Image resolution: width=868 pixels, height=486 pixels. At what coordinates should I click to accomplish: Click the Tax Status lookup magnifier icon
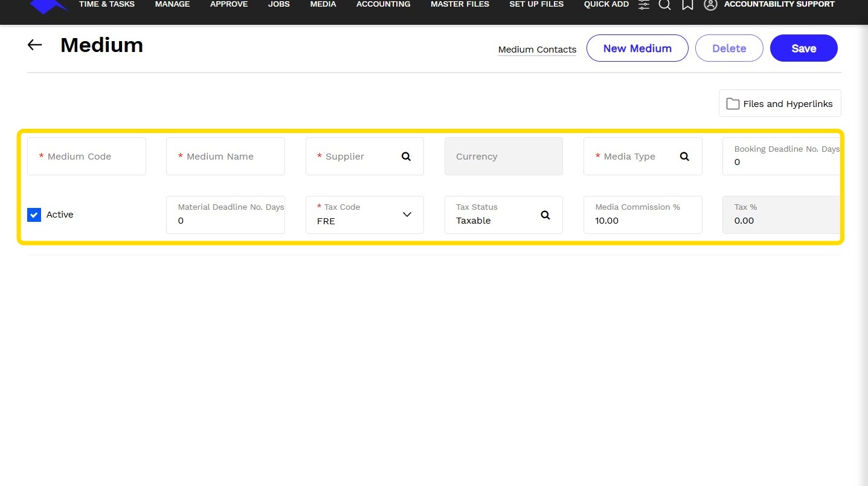click(x=545, y=215)
